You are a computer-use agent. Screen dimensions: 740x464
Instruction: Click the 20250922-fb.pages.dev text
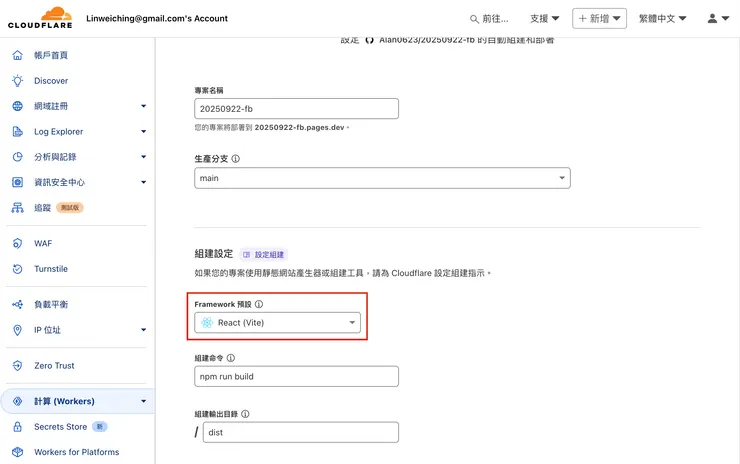[x=299, y=127]
